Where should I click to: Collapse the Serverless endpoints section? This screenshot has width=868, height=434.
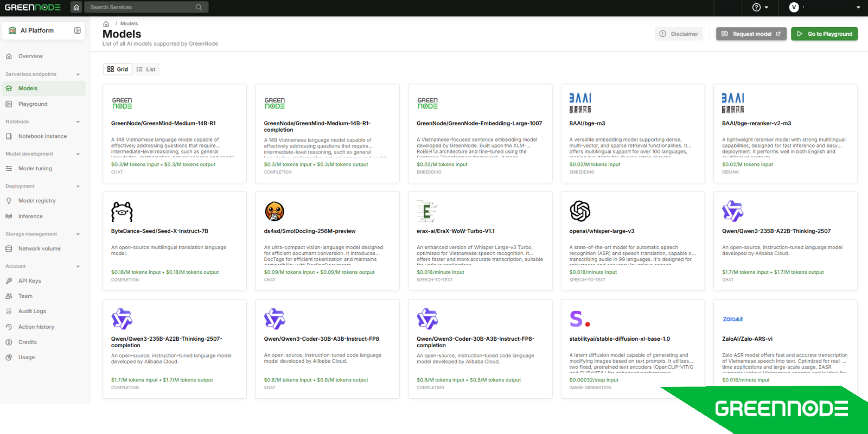78,74
